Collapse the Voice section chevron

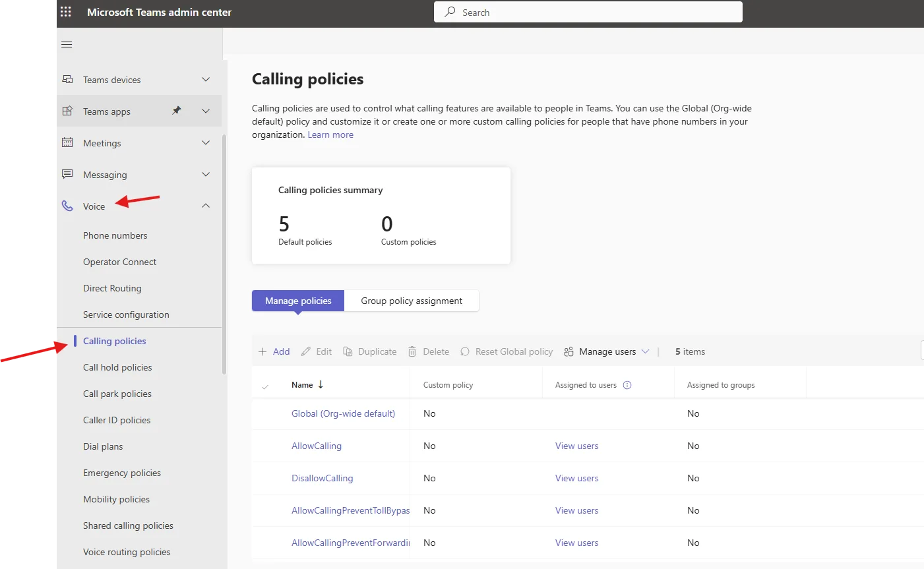[x=205, y=206]
